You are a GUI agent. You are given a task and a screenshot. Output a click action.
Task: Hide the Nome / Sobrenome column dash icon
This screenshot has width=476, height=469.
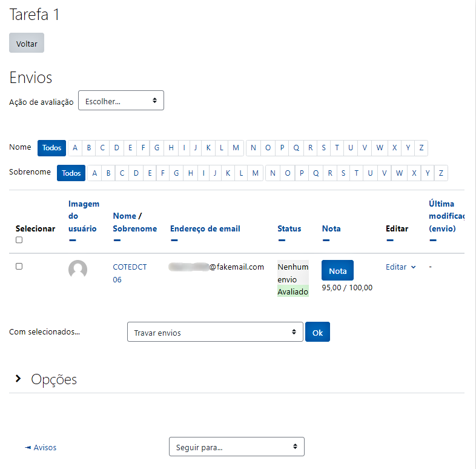pos(117,241)
